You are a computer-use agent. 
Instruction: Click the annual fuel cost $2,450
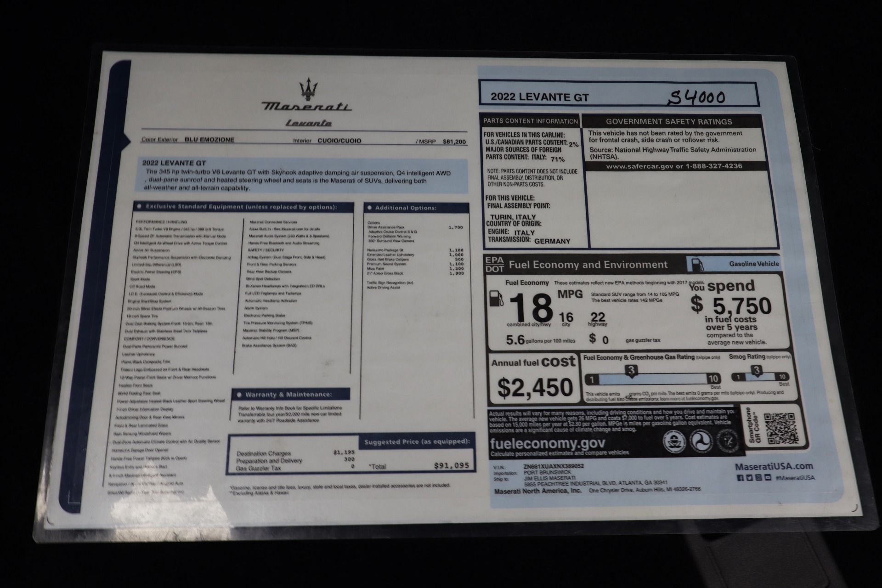click(535, 388)
